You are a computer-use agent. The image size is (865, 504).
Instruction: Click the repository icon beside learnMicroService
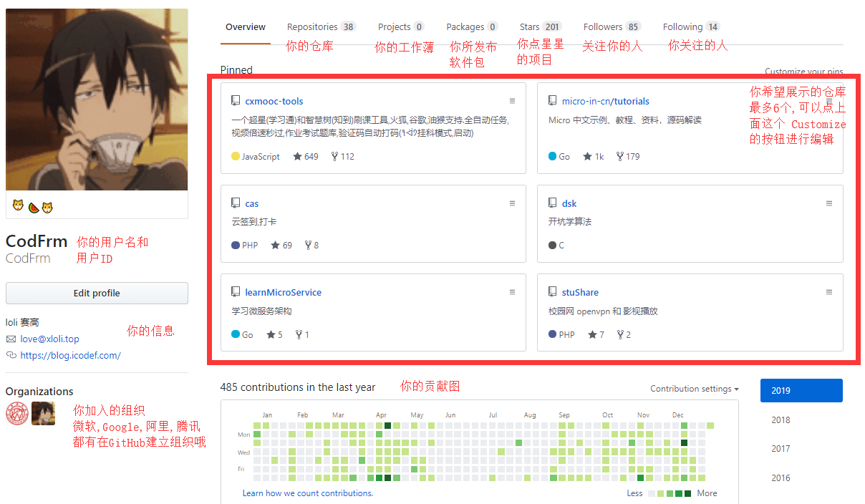[236, 292]
